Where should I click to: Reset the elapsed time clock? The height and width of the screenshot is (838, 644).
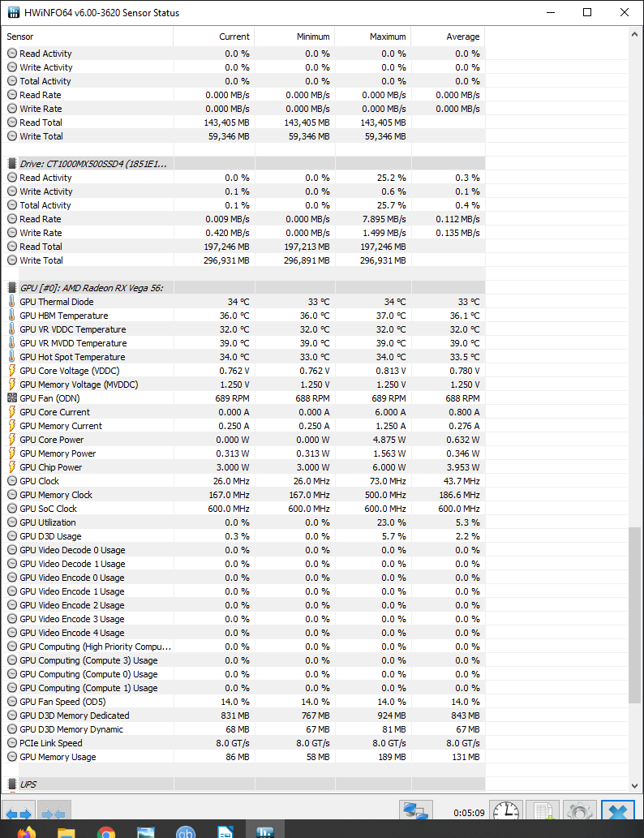(506, 814)
